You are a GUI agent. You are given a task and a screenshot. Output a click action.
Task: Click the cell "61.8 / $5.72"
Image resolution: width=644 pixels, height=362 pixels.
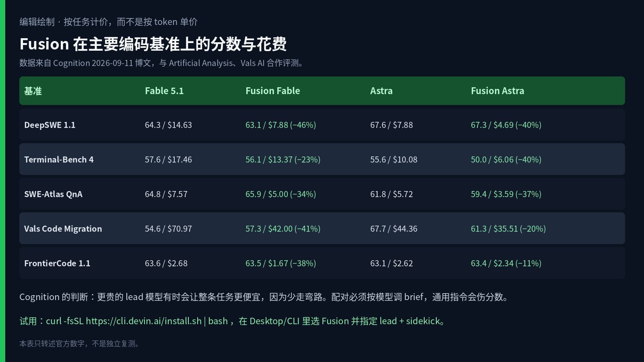[x=392, y=194]
